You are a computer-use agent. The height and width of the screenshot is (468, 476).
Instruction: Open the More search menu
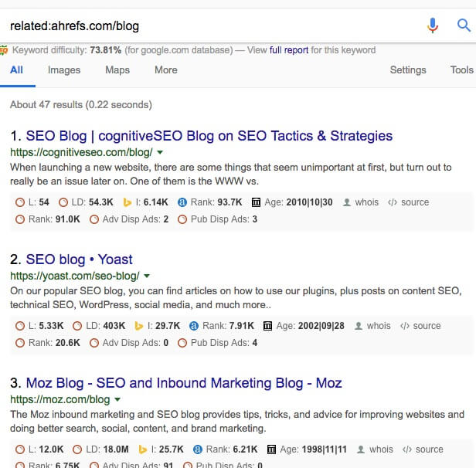click(x=166, y=70)
